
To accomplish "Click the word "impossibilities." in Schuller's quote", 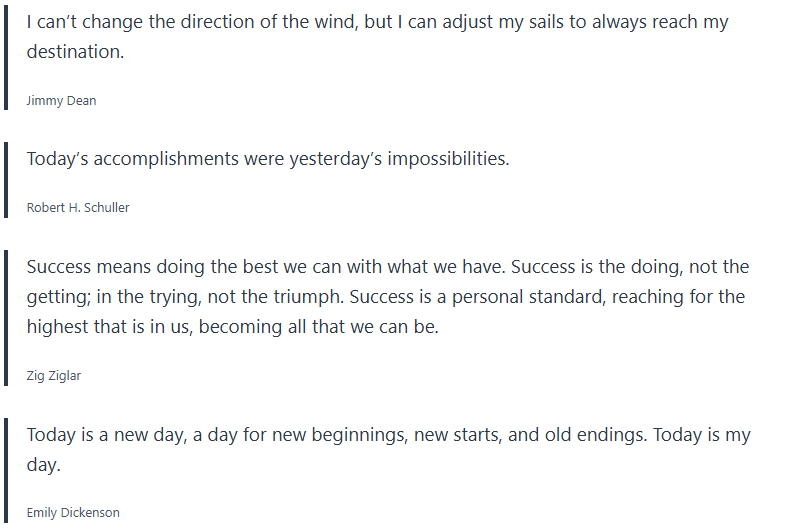I will [448, 159].
